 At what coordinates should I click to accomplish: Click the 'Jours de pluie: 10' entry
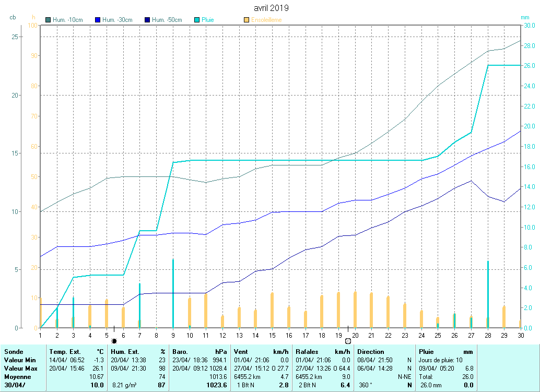click(x=442, y=360)
